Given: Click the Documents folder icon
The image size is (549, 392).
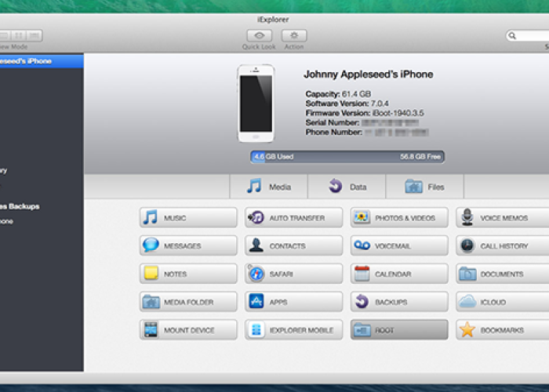Looking at the screenshot, I should [x=467, y=274].
